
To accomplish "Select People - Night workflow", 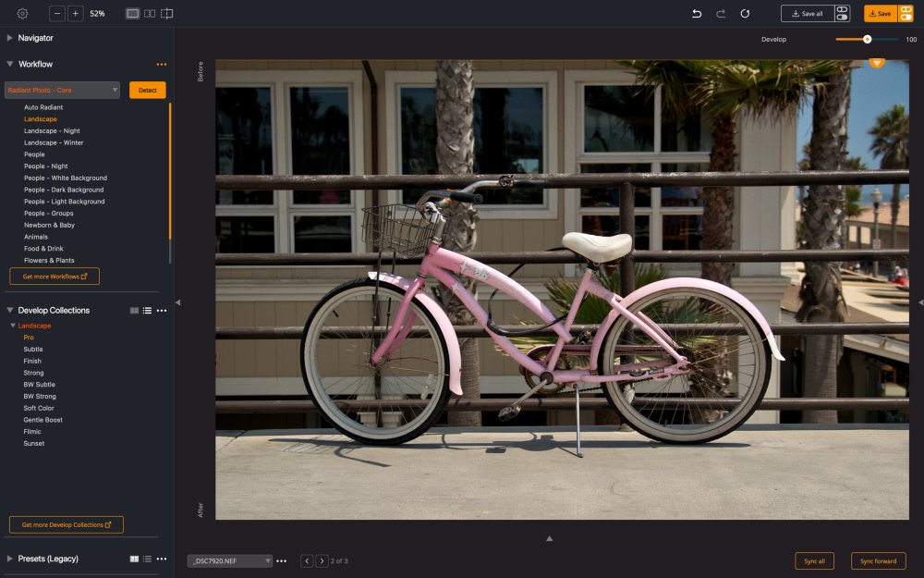I will click(x=46, y=166).
